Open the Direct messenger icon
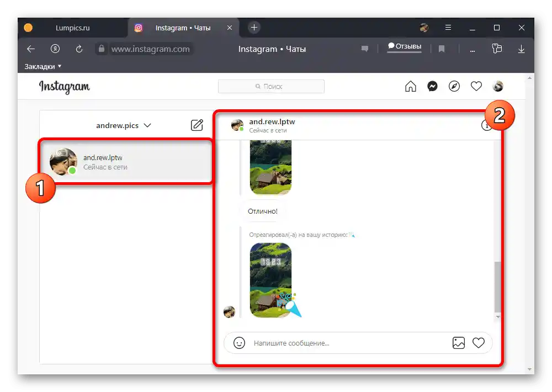The width and height of the screenshot is (552, 392). coord(432,86)
